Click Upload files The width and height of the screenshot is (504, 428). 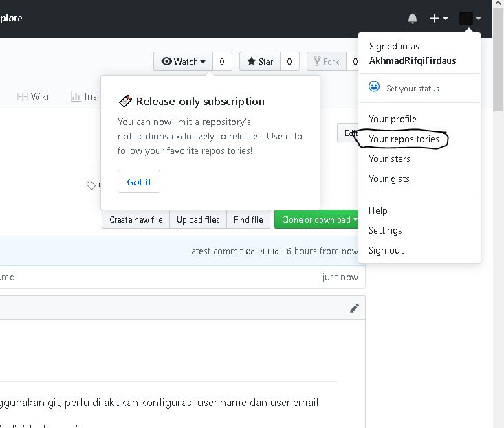click(198, 220)
